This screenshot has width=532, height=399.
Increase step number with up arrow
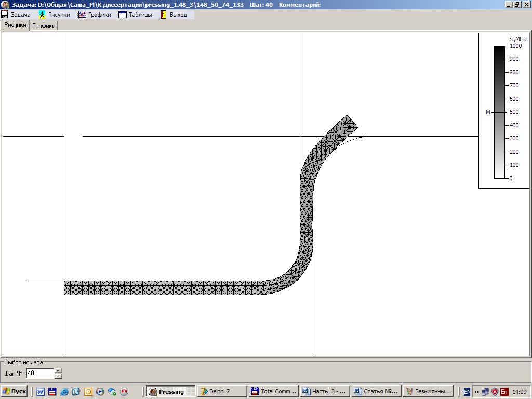point(58,370)
